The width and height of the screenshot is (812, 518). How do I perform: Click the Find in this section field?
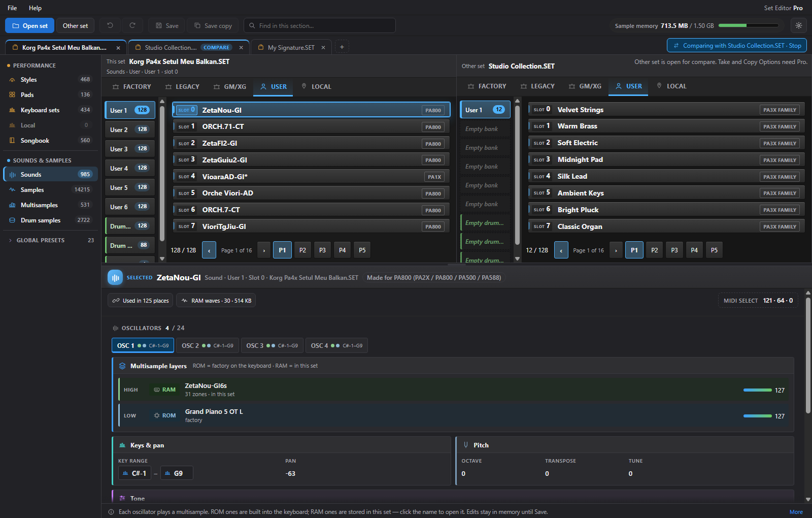coord(320,25)
